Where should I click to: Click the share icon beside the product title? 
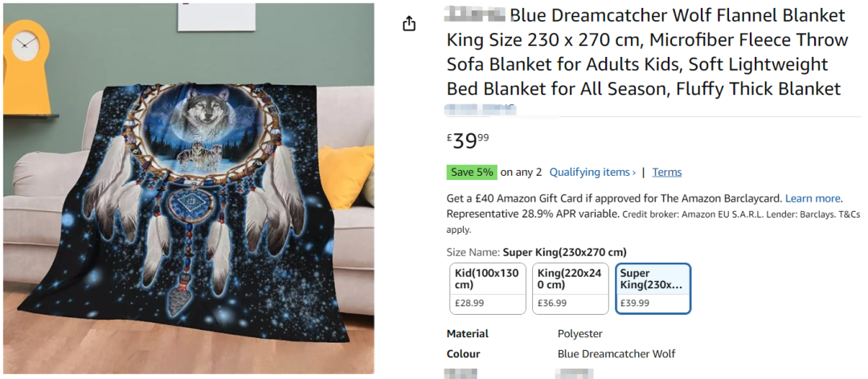(409, 23)
